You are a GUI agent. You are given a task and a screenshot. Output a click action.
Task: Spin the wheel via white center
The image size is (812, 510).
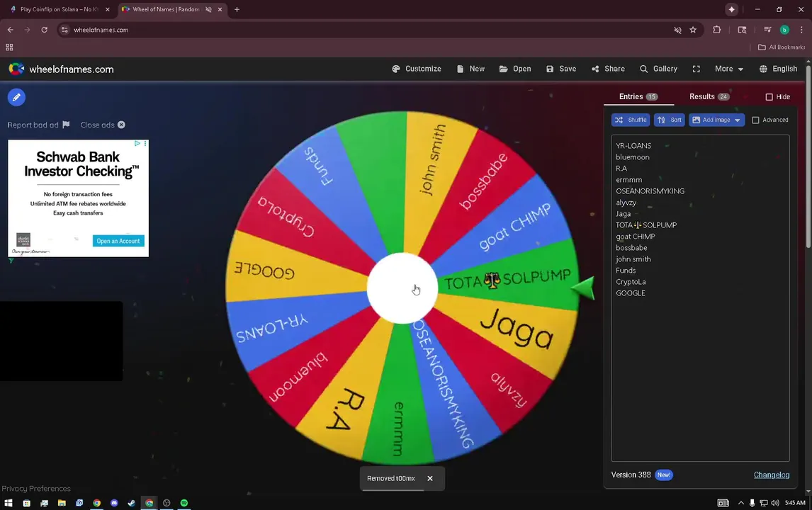click(402, 288)
